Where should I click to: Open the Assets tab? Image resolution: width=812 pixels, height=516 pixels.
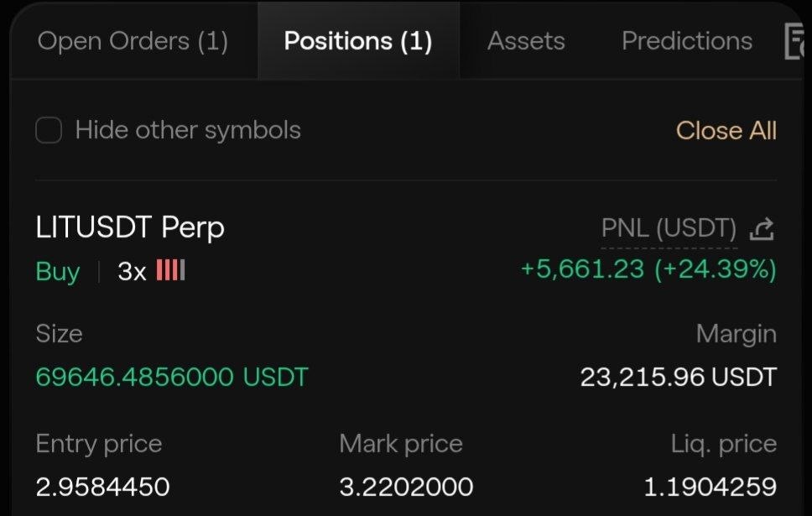coord(526,41)
